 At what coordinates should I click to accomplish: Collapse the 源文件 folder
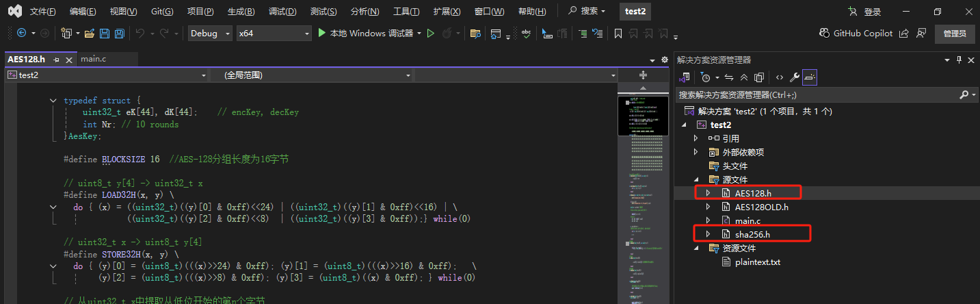coord(696,179)
